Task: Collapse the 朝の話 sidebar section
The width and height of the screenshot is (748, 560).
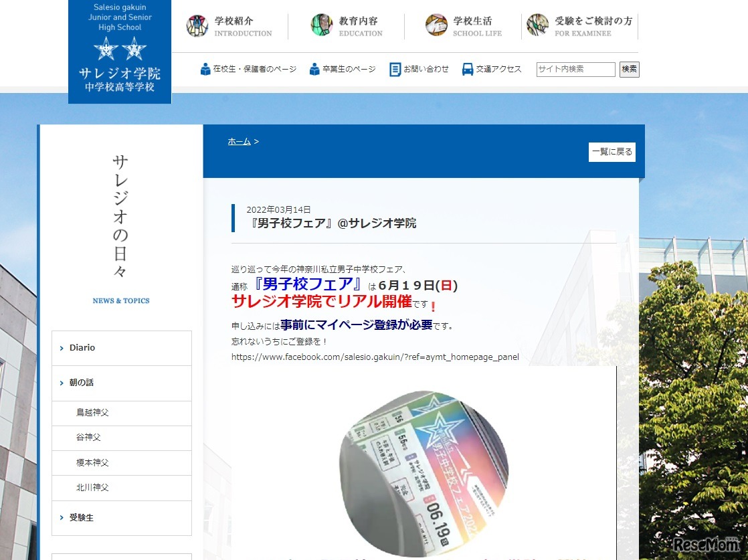Action: (122, 383)
